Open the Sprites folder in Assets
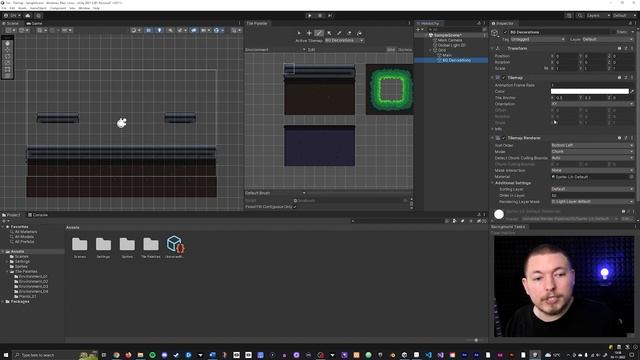 click(127, 247)
